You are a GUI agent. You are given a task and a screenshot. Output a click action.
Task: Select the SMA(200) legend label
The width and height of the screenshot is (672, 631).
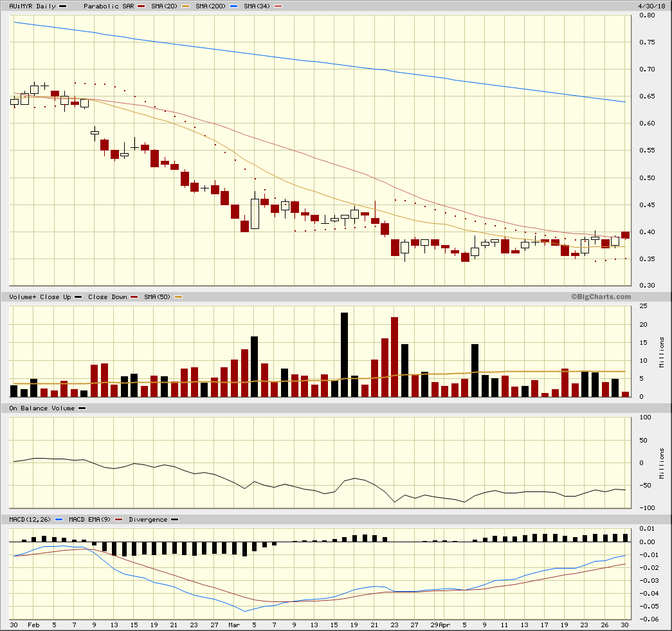pos(210,6)
